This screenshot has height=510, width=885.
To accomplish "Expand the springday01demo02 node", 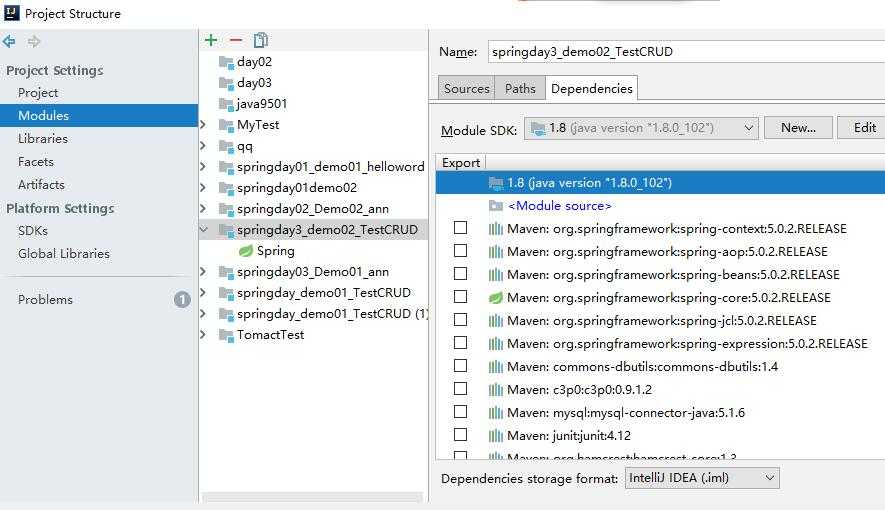I will tap(203, 187).
